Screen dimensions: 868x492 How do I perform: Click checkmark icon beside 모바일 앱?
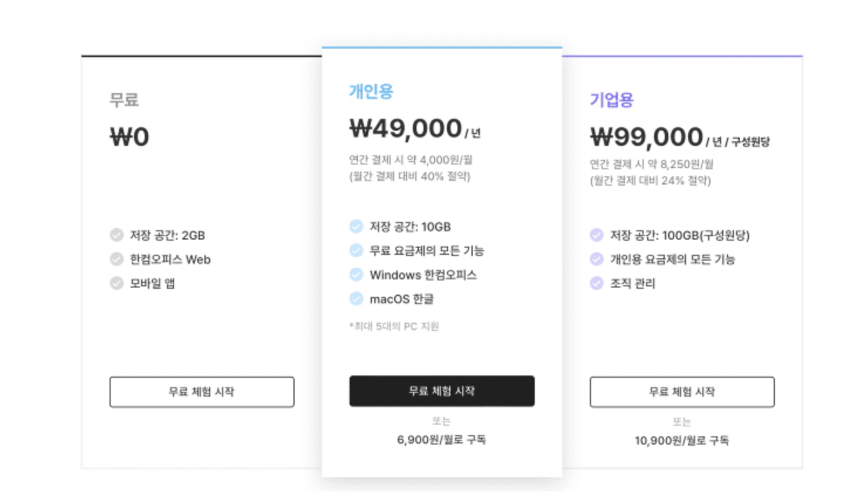coord(117,283)
